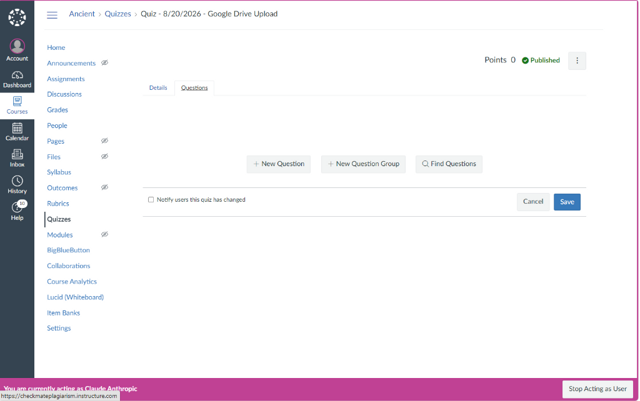Open the Ancient course breadcrumb

click(x=82, y=14)
